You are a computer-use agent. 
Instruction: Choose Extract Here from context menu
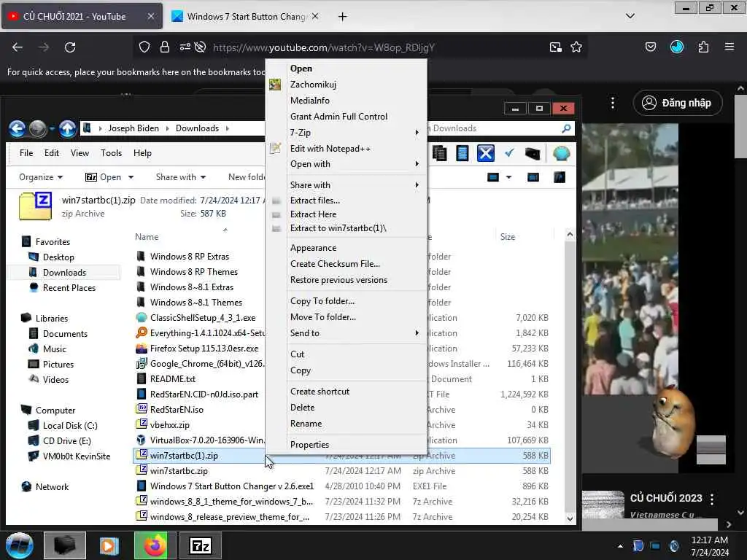[x=313, y=214]
